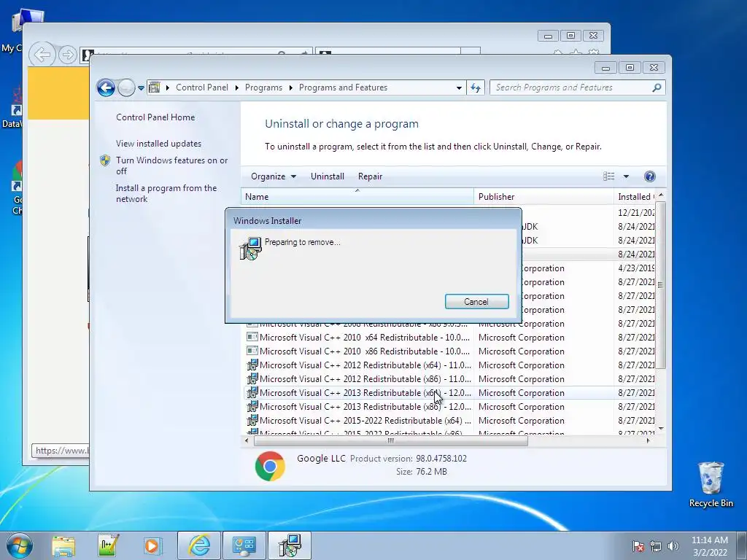Open Windows Explorer from the taskbar
Image resolution: width=747 pixels, height=560 pixels.
click(63, 545)
